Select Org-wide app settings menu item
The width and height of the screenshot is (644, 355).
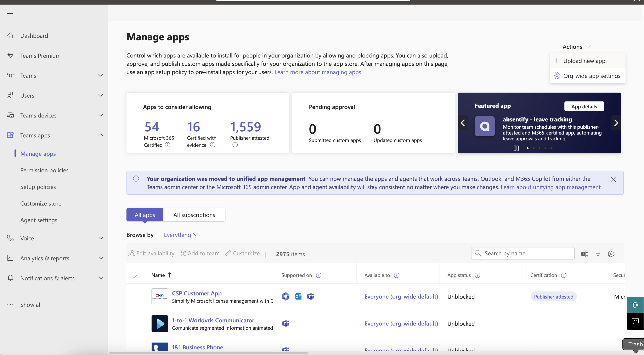588,76
